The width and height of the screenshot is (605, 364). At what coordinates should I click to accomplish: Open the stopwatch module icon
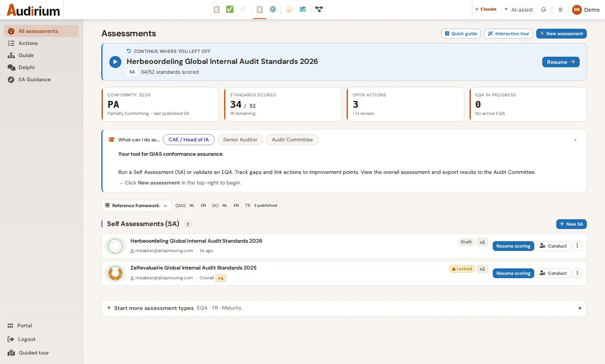[x=243, y=9]
